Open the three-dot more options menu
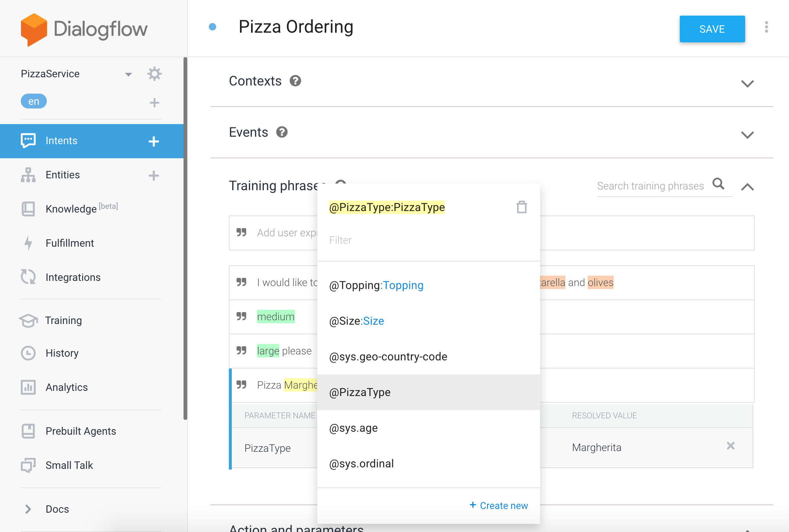Image resolution: width=789 pixels, height=532 pixels. [766, 27]
